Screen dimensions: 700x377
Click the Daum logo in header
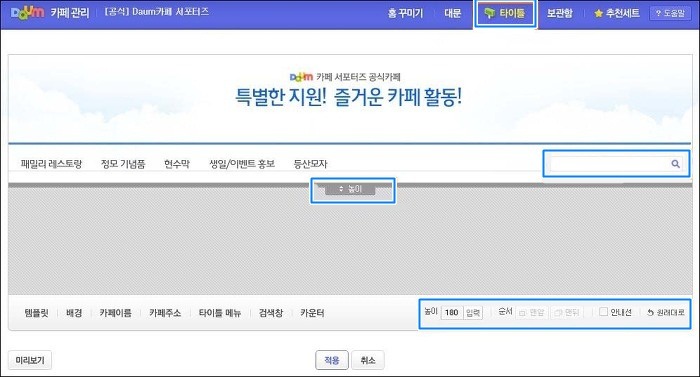click(28, 13)
